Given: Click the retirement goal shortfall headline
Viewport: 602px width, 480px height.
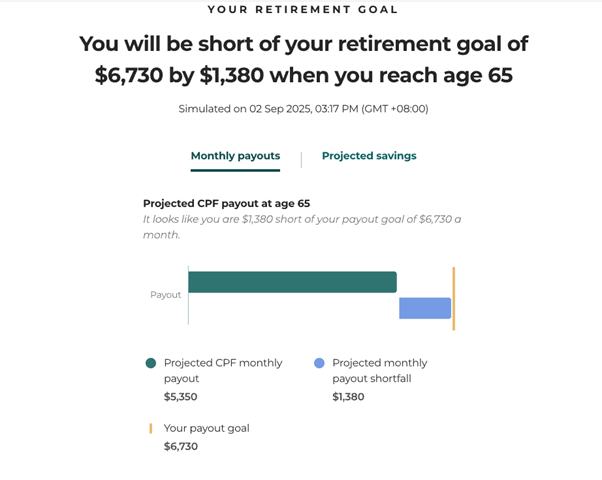Looking at the screenshot, I should point(303,59).
